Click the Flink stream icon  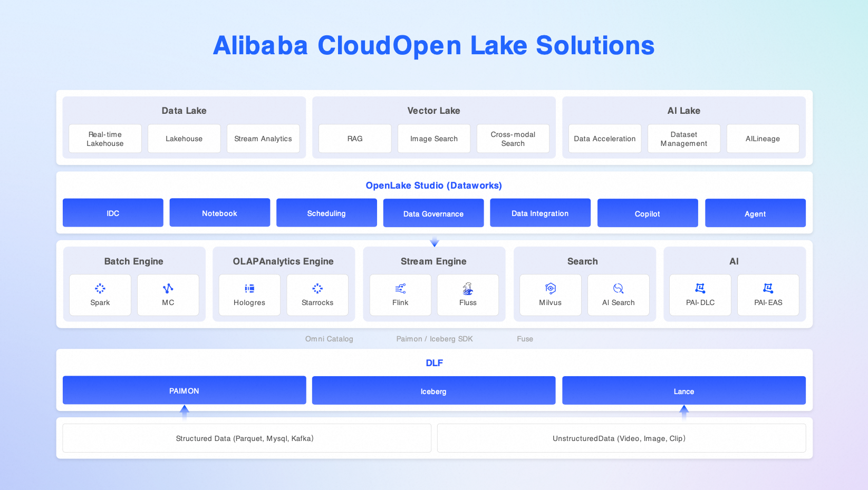(400, 288)
